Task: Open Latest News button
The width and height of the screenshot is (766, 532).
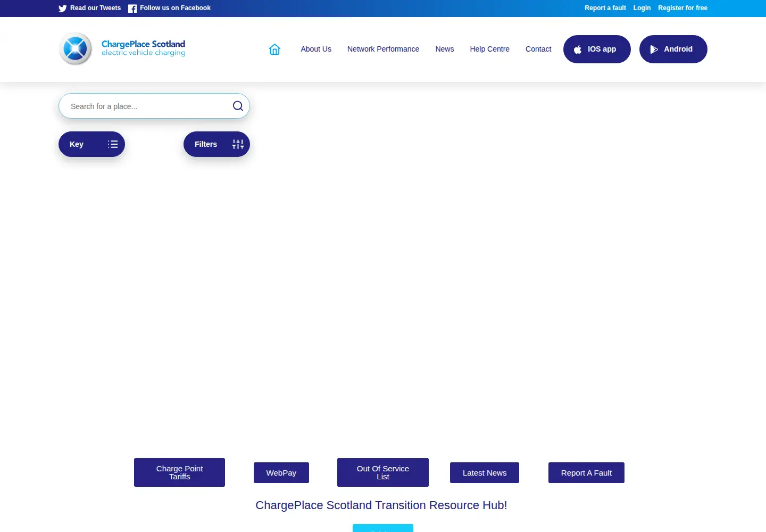Action: pyautogui.click(x=485, y=472)
